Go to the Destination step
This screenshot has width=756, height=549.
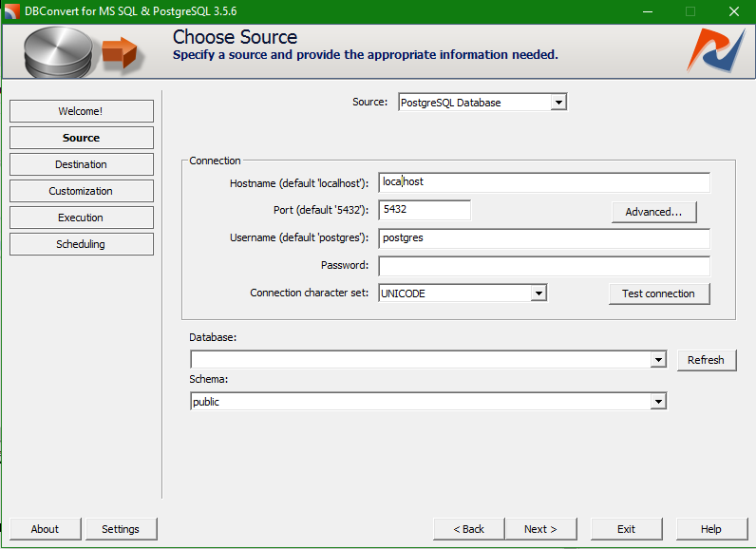[82, 164]
